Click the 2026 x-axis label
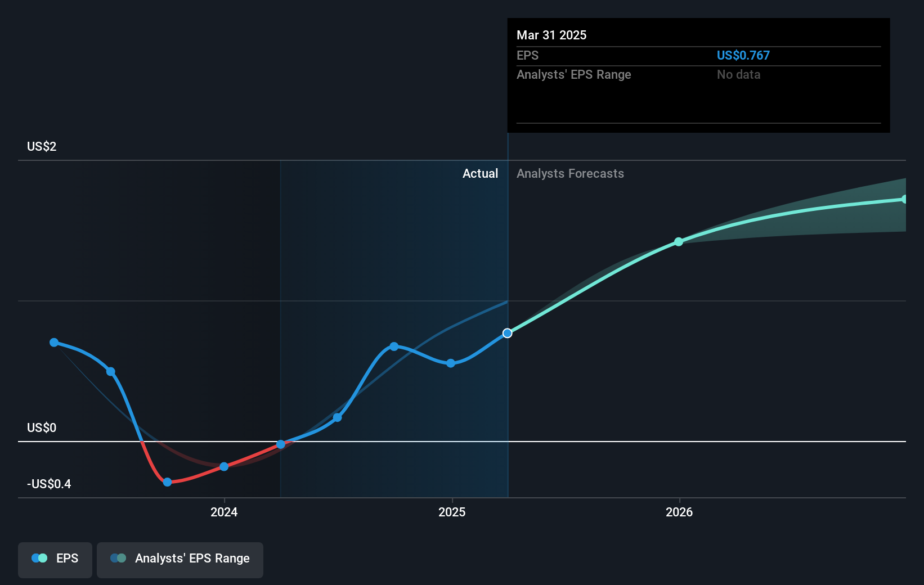The height and width of the screenshot is (585, 924). click(679, 512)
